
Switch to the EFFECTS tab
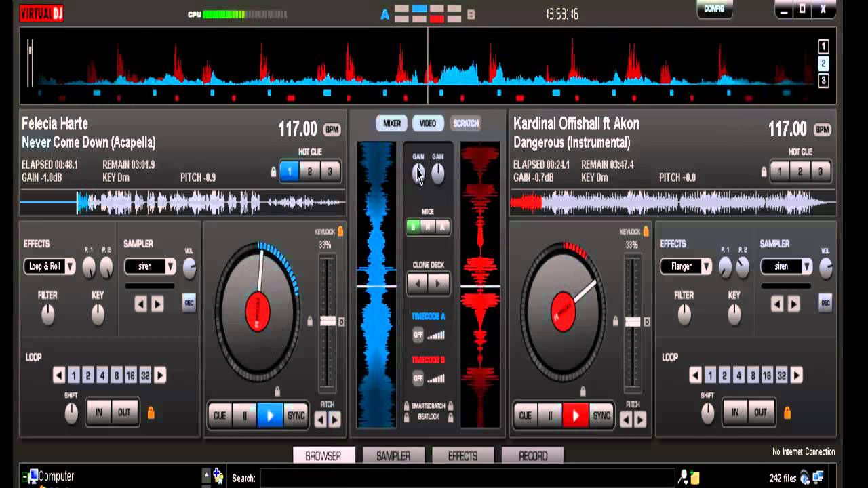coord(462,455)
